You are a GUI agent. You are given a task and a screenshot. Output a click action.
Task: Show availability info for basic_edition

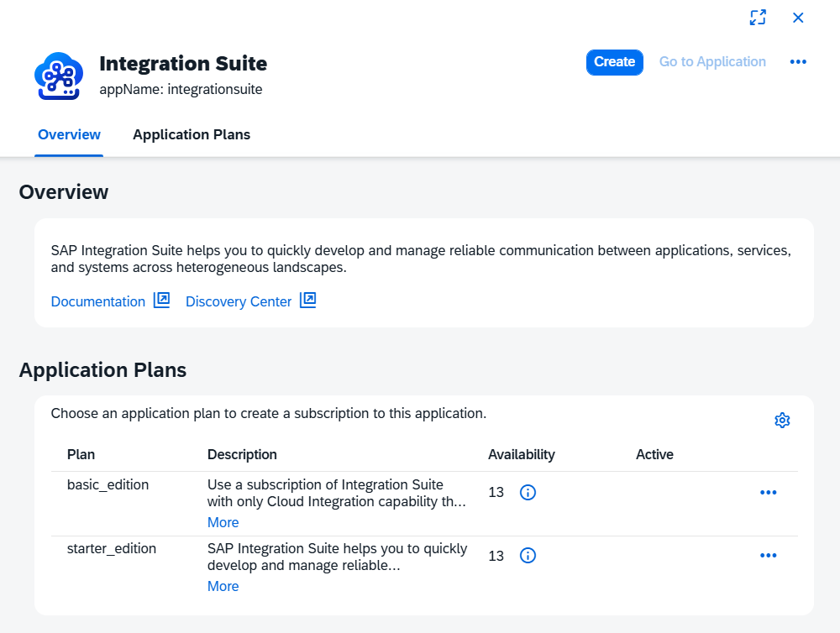point(528,492)
